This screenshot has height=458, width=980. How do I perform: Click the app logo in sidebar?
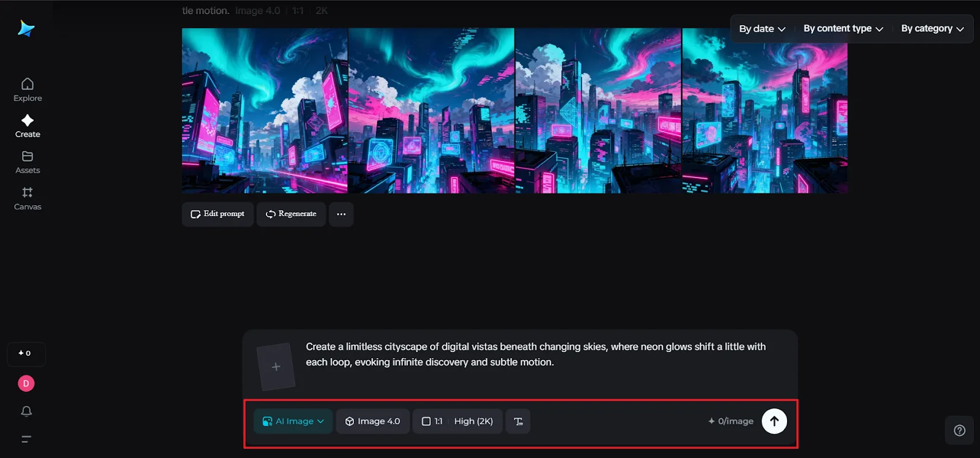tap(26, 28)
